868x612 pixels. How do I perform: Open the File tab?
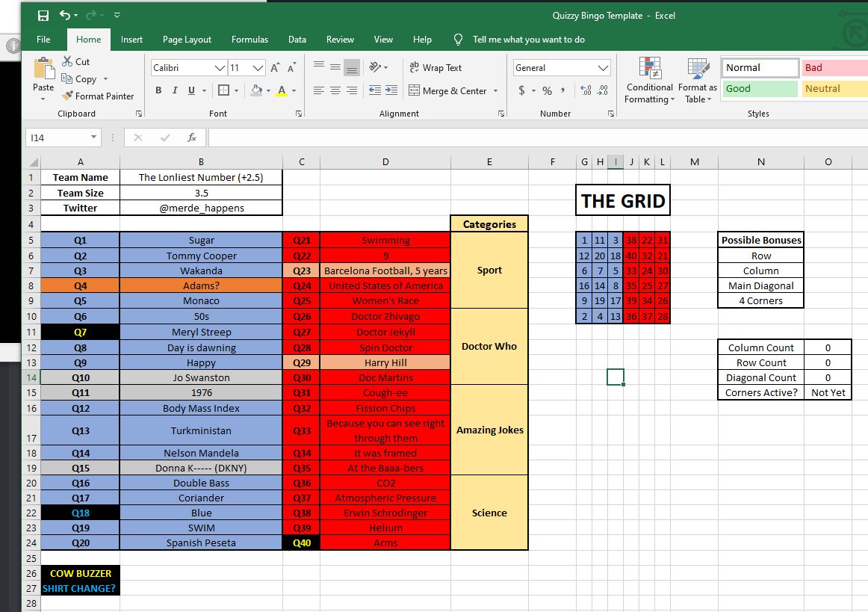coord(43,40)
